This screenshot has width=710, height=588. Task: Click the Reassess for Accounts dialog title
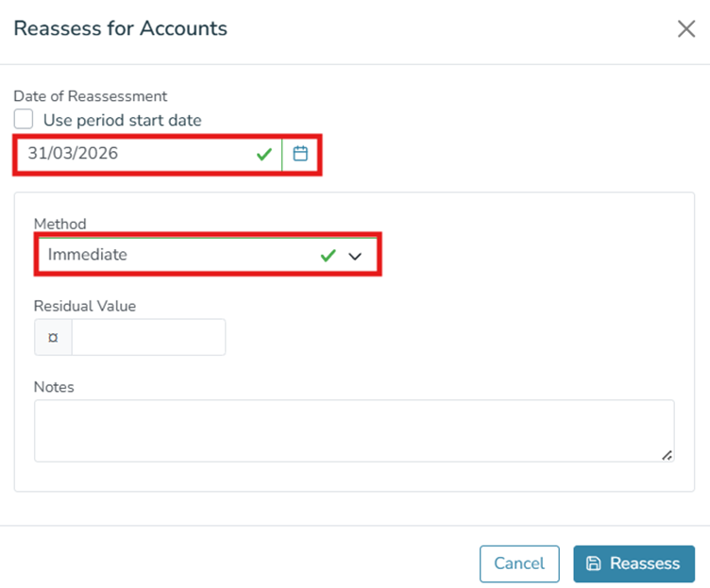click(121, 28)
